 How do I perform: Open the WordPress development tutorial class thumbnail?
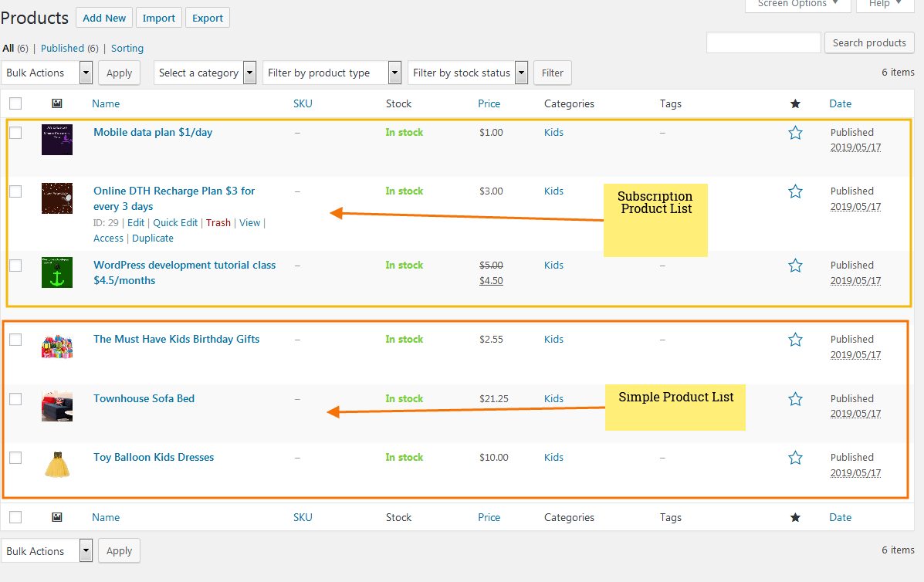point(57,272)
